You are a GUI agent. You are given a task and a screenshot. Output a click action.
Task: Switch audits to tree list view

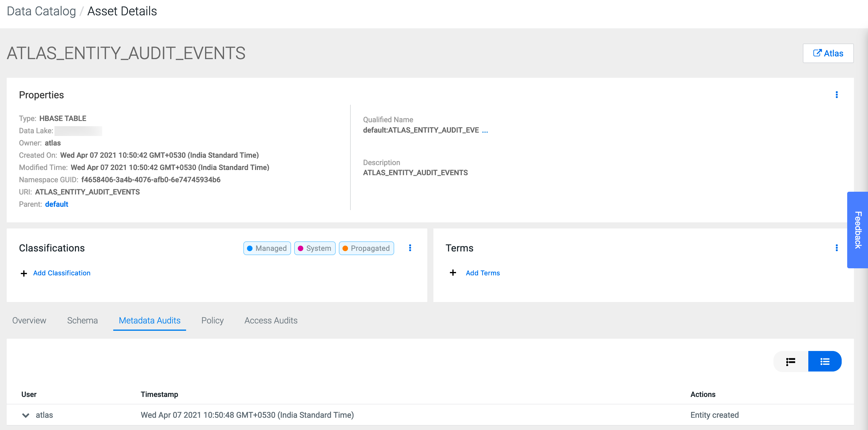(791, 361)
